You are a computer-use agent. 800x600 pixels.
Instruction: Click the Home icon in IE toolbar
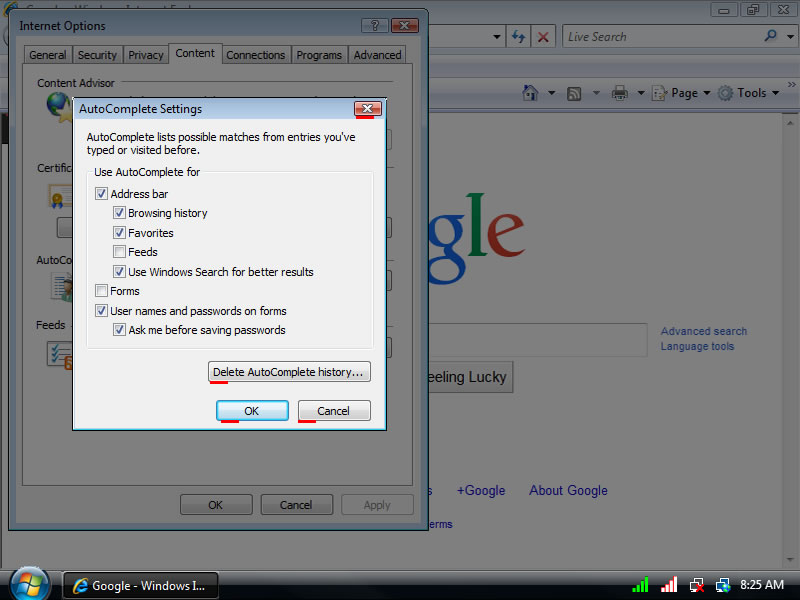[x=530, y=93]
